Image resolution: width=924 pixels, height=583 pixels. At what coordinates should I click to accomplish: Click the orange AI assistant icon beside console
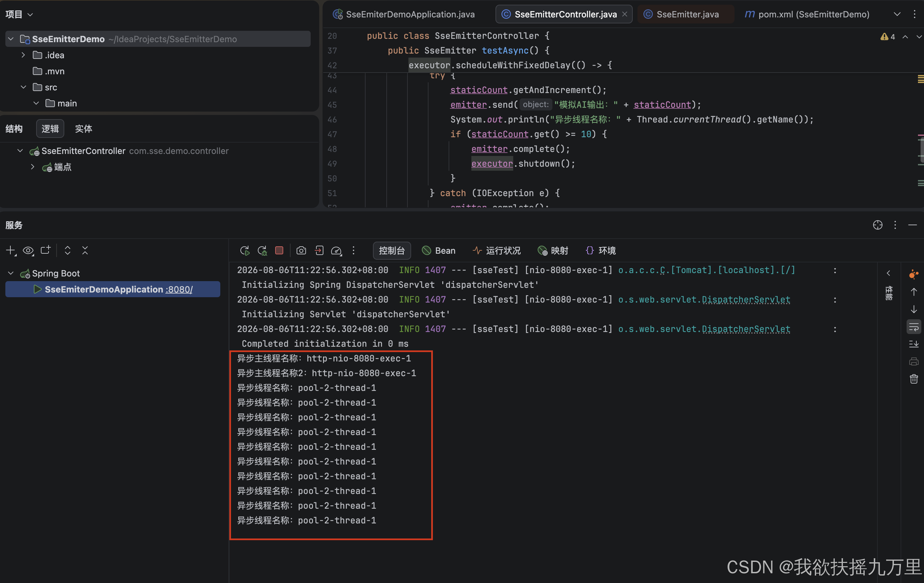(914, 274)
